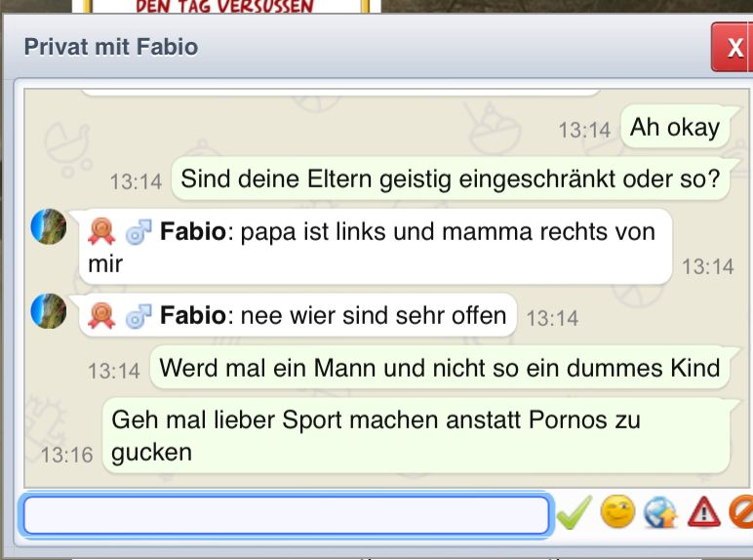This screenshot has height=560, width=753.
Task: Click the Fabio username in 'nee wier sind' message
Action: [193, 315]
